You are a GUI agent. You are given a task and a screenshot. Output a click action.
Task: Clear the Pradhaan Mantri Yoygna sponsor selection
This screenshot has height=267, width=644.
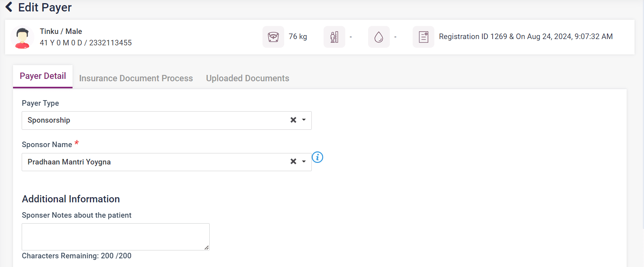[x=293, y=161]
